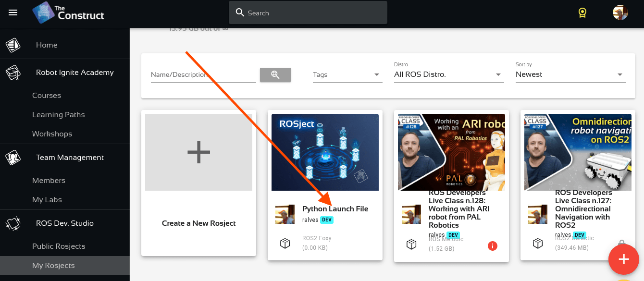Image resolution: width=644 pixels, height=281 pixels.
Task: Click the gray search filter button
Action: tap(275, 74)
